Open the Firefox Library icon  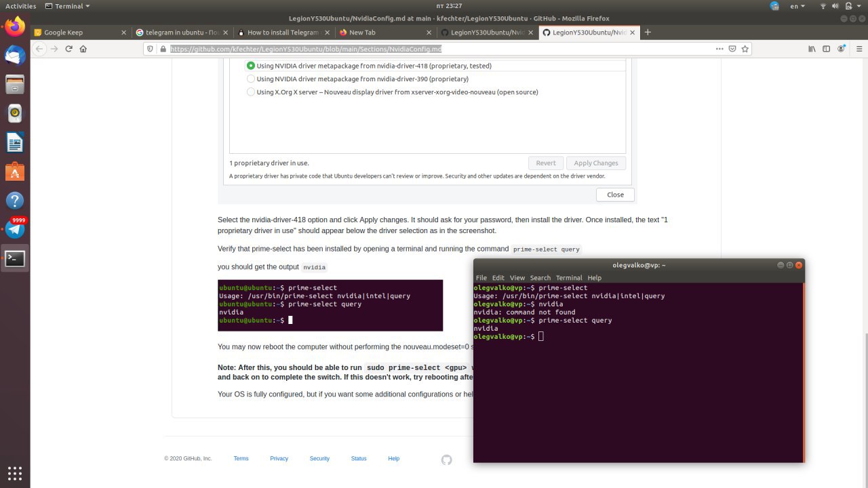click(812, 49)
